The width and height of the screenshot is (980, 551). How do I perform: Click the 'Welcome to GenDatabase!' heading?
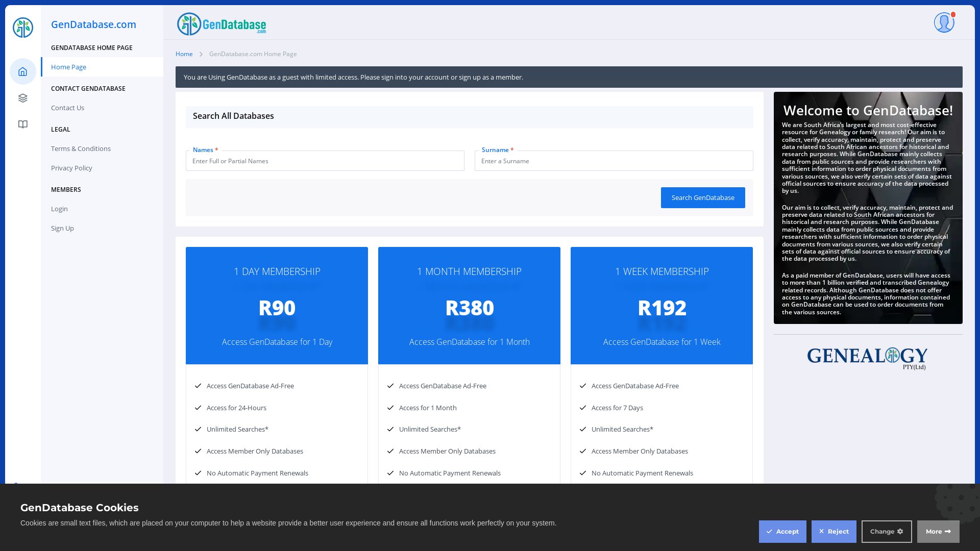tap(868, 110)
